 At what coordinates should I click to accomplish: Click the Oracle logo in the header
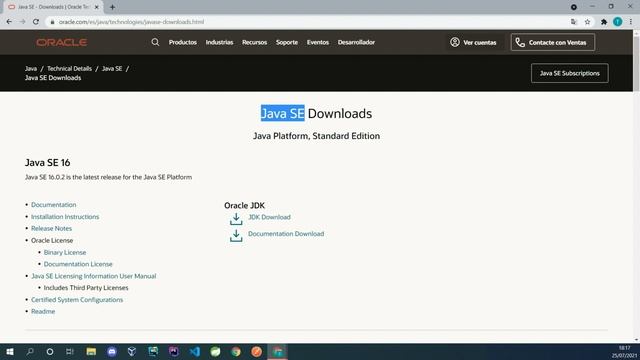point(62,42)
